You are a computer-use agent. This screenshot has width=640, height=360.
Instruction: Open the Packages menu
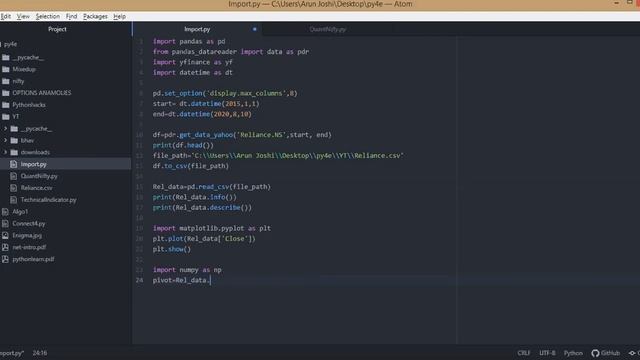coord(95,16)
